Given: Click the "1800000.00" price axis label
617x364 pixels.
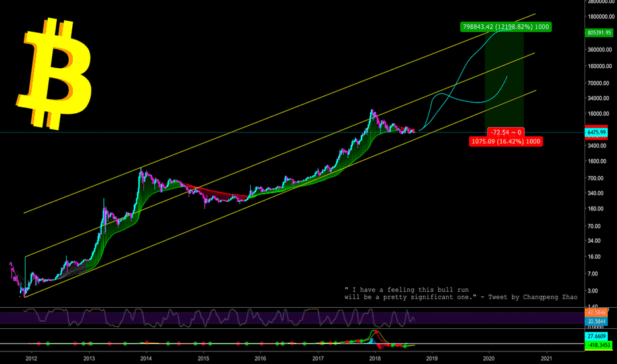Looking at the screenshot, I should click(601, 17).
